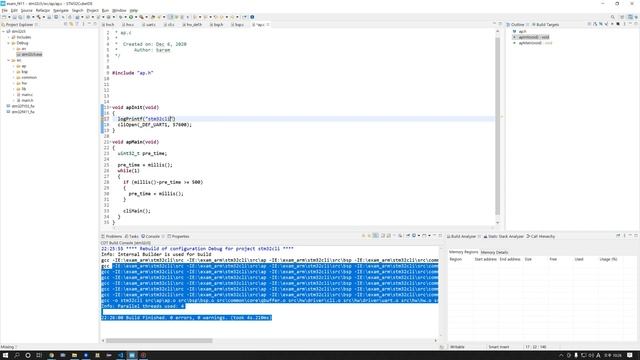Expand the bsp folder

[x=13, y=72]
